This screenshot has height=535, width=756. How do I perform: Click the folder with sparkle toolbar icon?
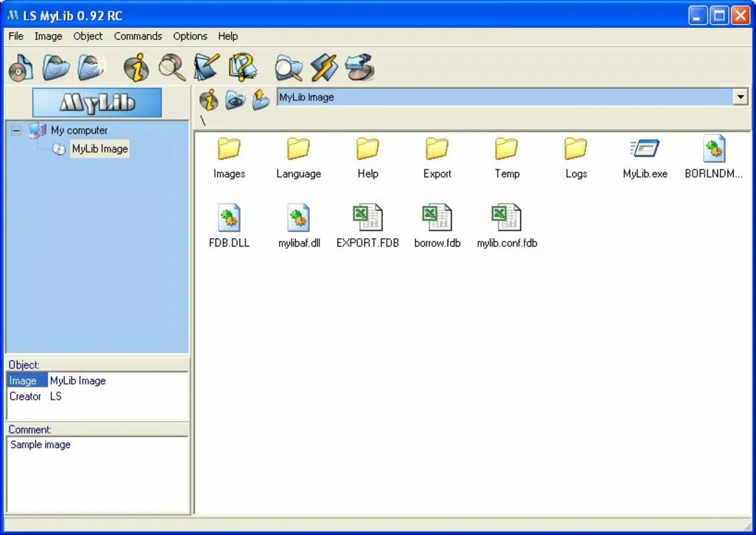[92, 68]
